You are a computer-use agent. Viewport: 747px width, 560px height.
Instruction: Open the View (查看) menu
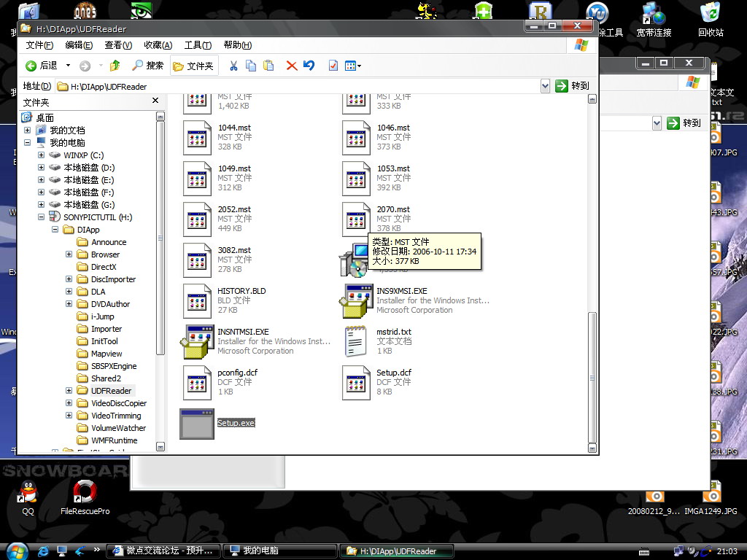pos(118,45)
